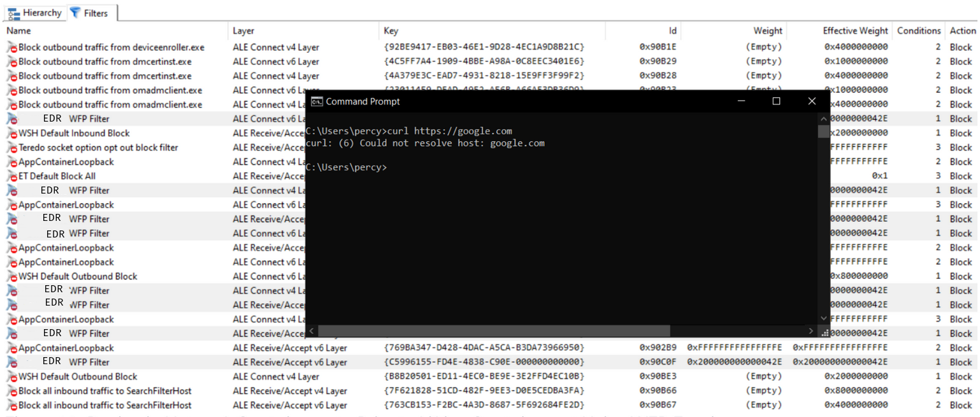Click Id value 0x90B29
980x417 pixels.
point(658,62)
